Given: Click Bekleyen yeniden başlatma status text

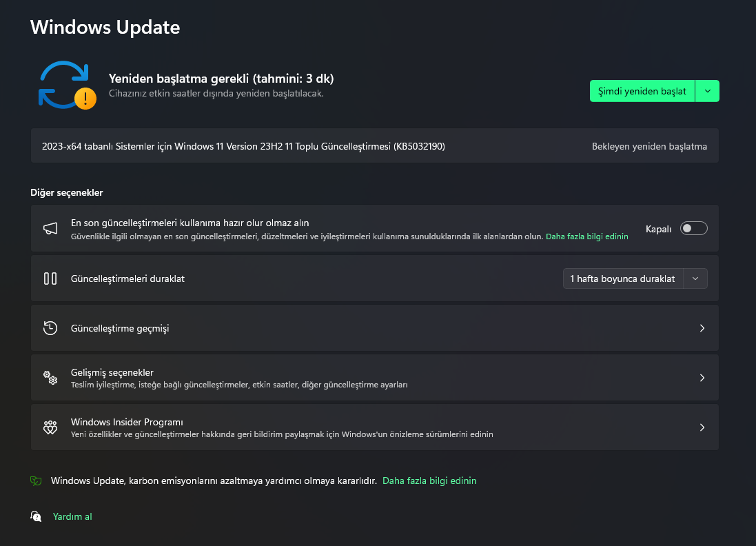Looking at the screenshot, I should [x=649, y=146].
